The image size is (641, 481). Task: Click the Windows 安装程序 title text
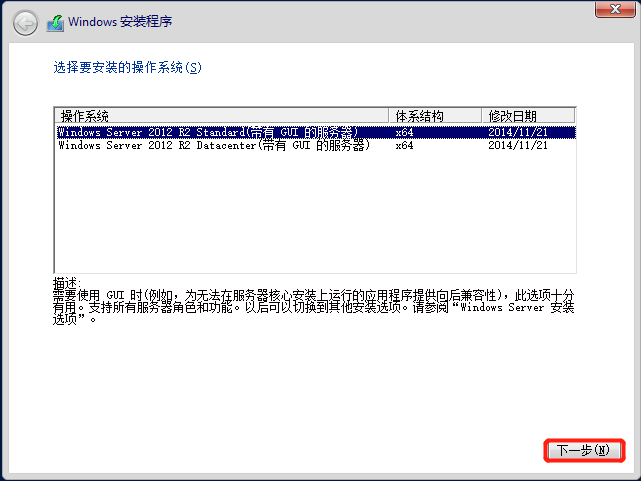[x=120, y=22]
